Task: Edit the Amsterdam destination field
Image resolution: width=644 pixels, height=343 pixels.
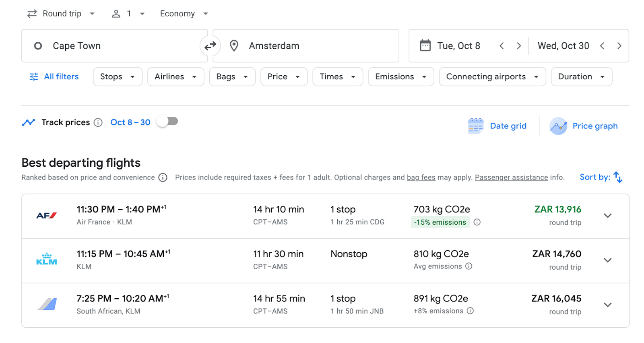Action: [306, 46]
